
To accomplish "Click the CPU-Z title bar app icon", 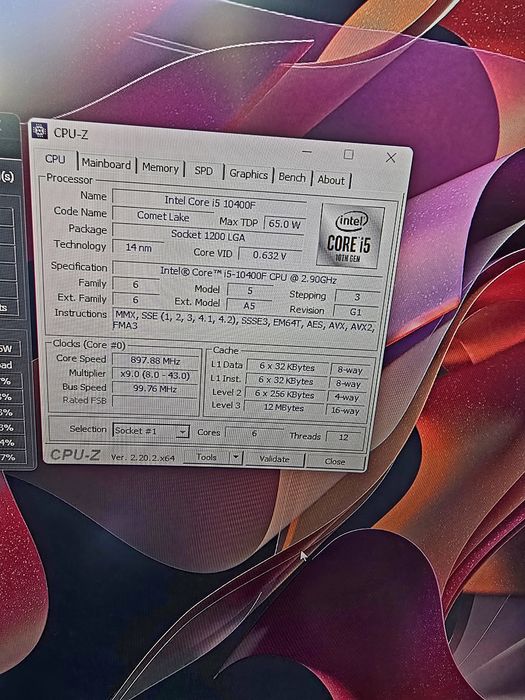I will 40,130.
